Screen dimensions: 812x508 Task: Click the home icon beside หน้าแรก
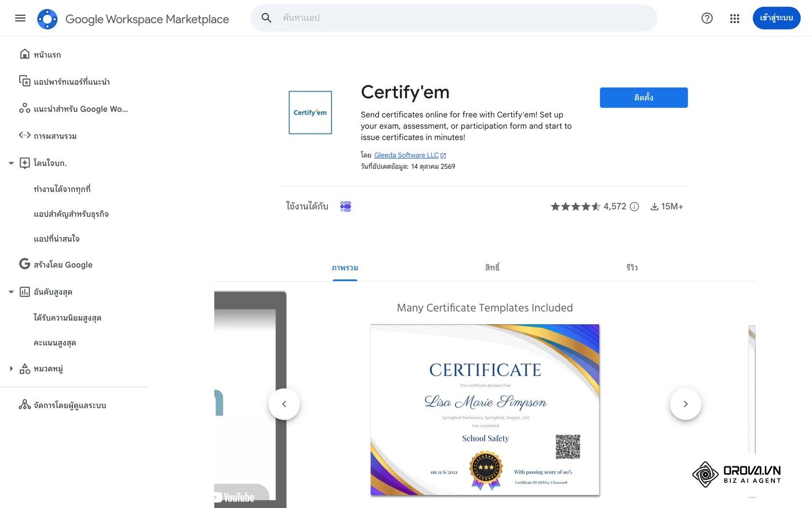pyautogui.click(x=24, y=54)
